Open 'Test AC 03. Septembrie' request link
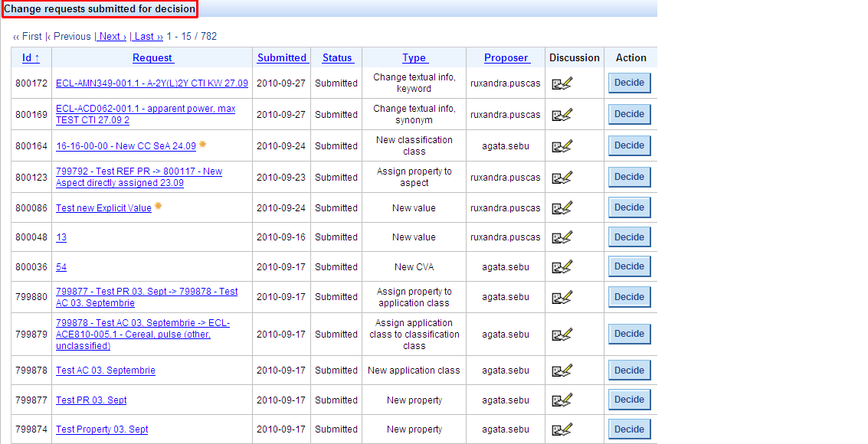 pos(106,371)
